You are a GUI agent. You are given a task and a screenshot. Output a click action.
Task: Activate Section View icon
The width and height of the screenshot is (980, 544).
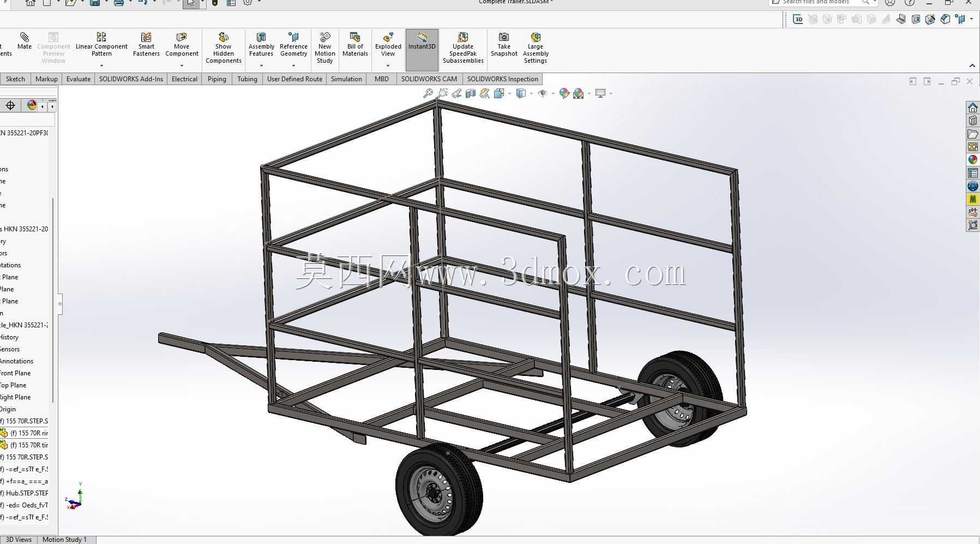[x=471, y=93]
